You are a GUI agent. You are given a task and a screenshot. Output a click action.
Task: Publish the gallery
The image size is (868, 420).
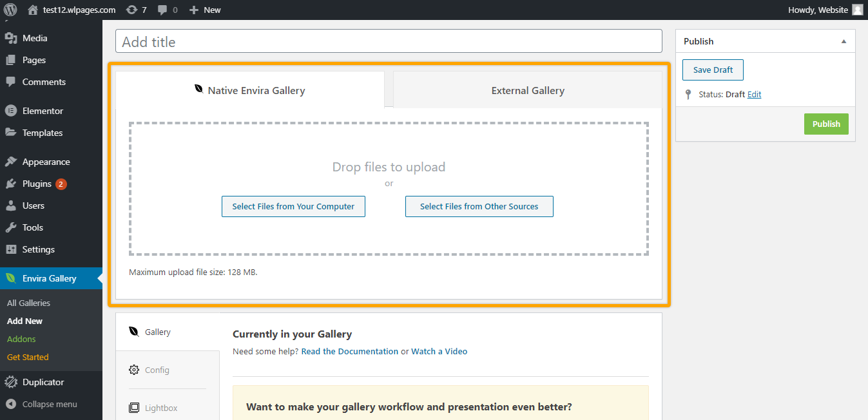826,124
